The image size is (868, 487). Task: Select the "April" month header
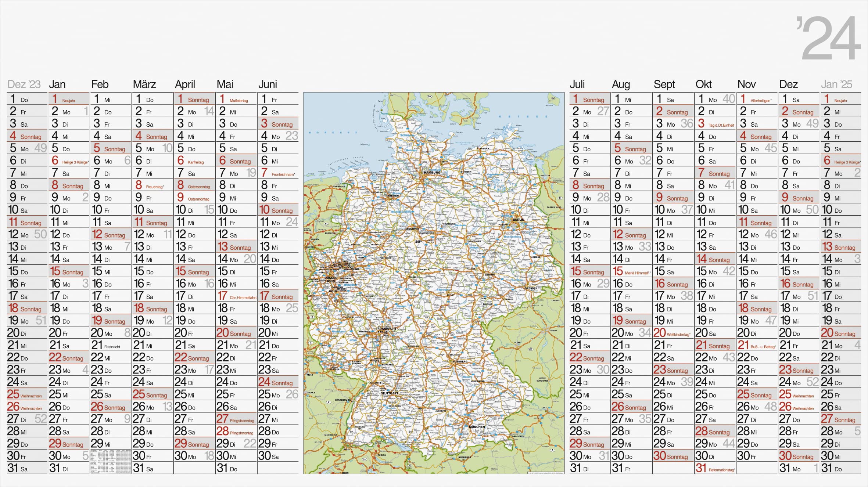coord(185,84)
